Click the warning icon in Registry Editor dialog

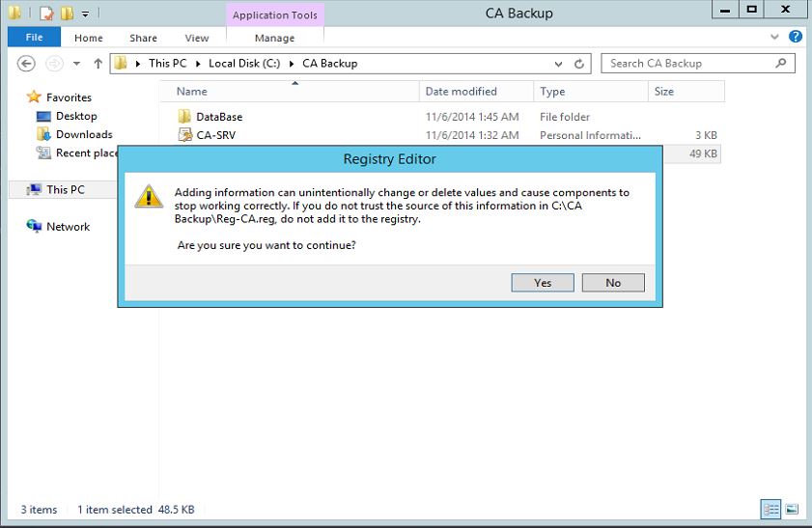coord(149,196)
